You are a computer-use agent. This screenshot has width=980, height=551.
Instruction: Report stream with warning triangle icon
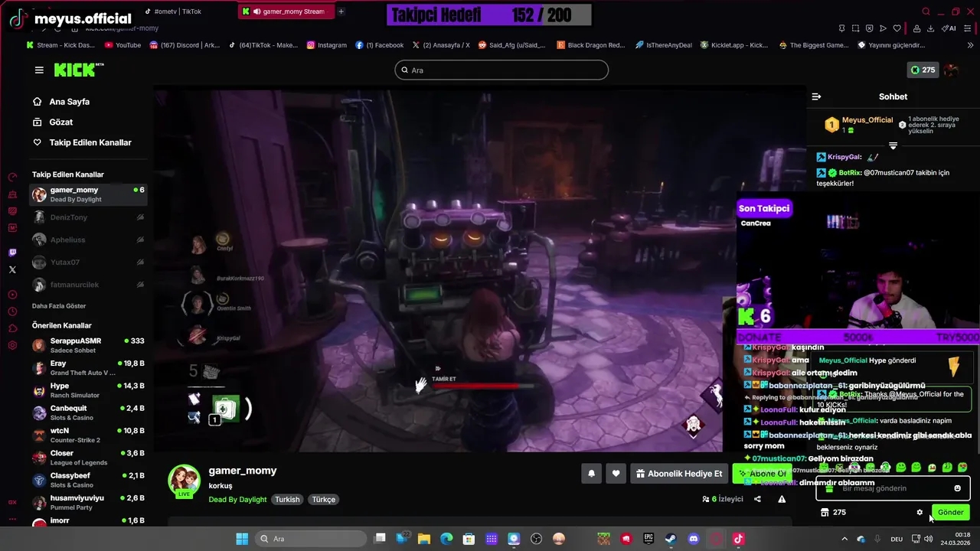click(782, 499)
